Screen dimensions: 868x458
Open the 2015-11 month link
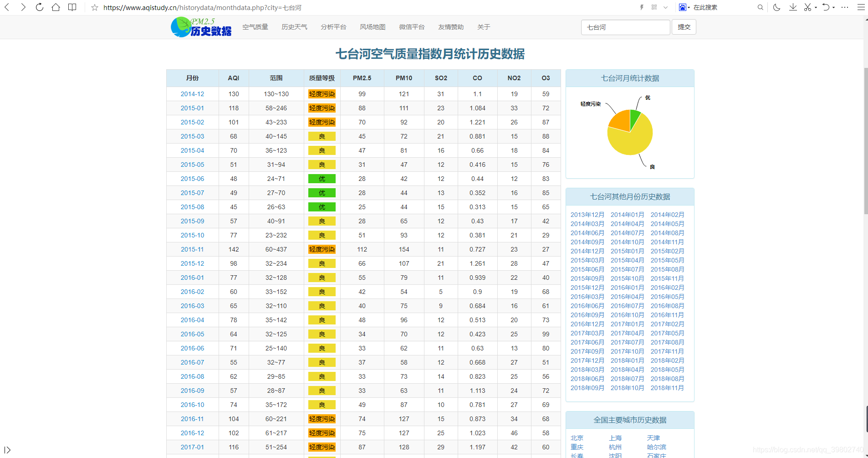[192, 249]
